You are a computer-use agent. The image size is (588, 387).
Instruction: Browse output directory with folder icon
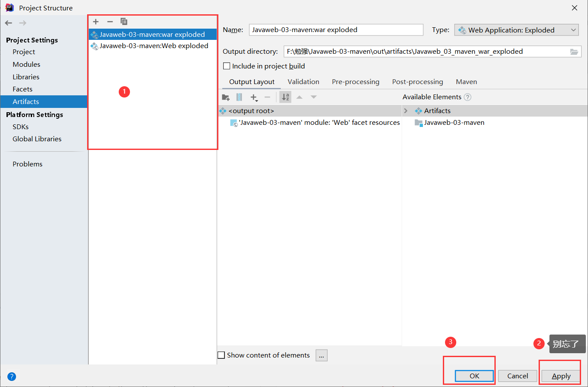574,52
